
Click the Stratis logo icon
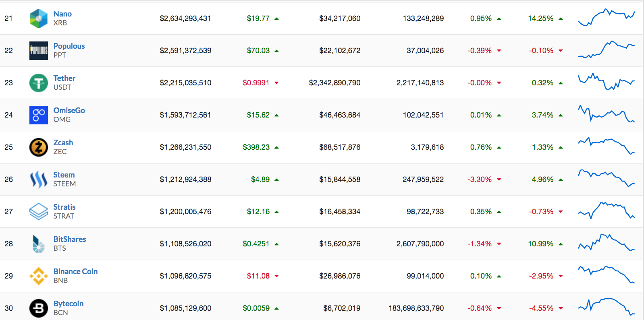pyautogui.click(x=39, y=212)
